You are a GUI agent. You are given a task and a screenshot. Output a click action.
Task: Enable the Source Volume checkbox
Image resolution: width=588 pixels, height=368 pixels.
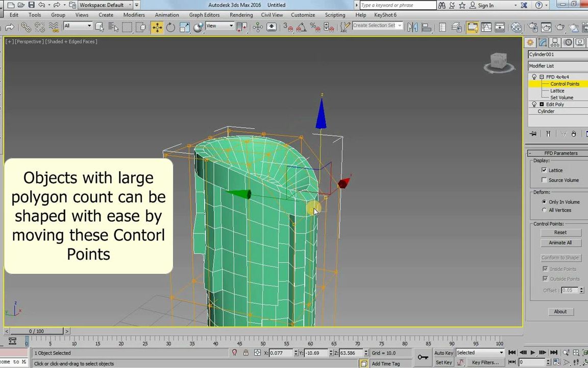(x=544, y=179)
